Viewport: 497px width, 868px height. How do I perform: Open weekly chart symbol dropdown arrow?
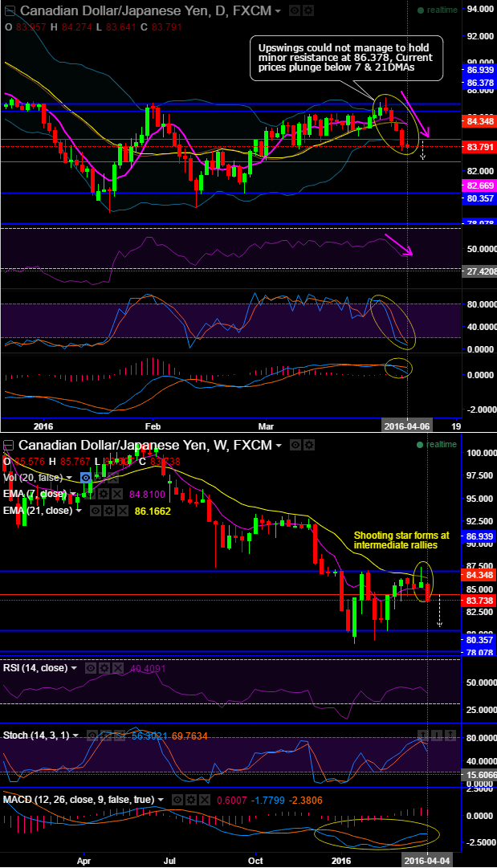[278, 445]
